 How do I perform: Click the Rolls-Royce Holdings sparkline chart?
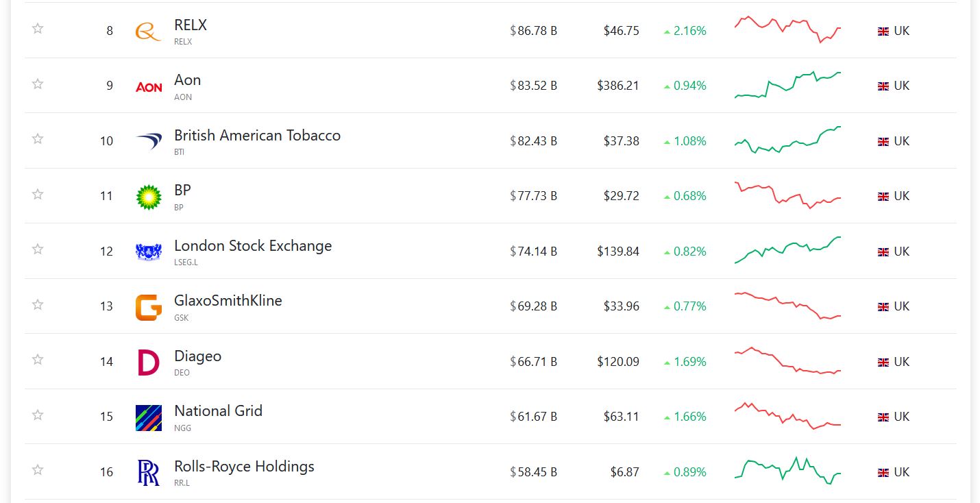(x=787, y=471)
